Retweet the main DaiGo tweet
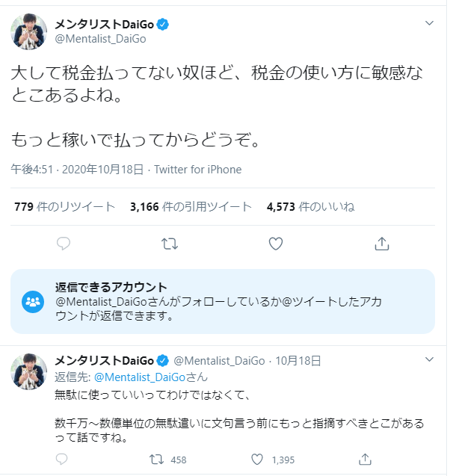The width and height of the screenshot is (450, 476). click(x=170, y=244)
